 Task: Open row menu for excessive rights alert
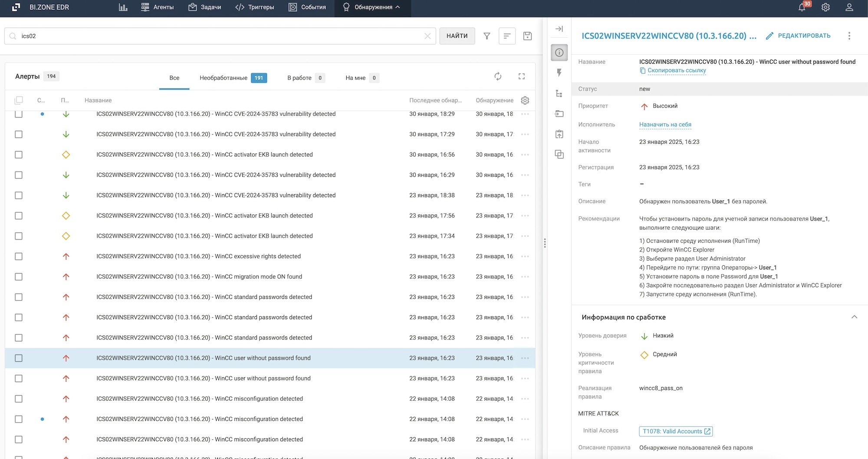(x=525, y=257)
